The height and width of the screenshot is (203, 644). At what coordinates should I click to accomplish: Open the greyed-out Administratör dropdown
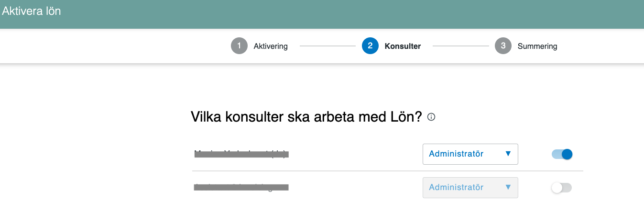[464, 188]
